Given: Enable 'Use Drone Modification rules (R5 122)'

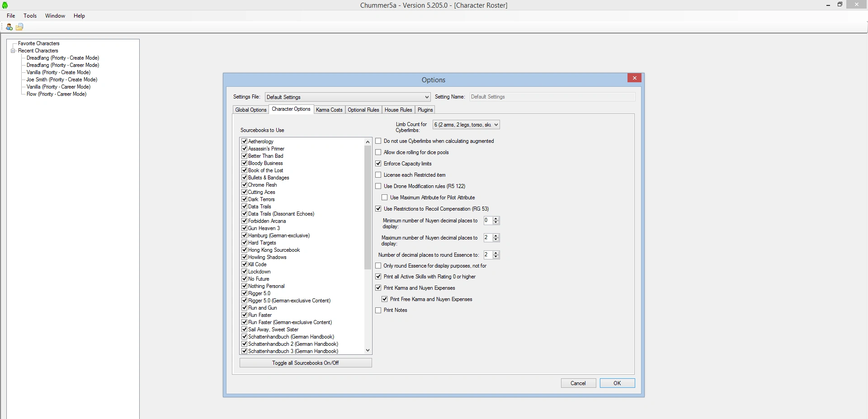Looking at the screenshot, I should [378, 186].
